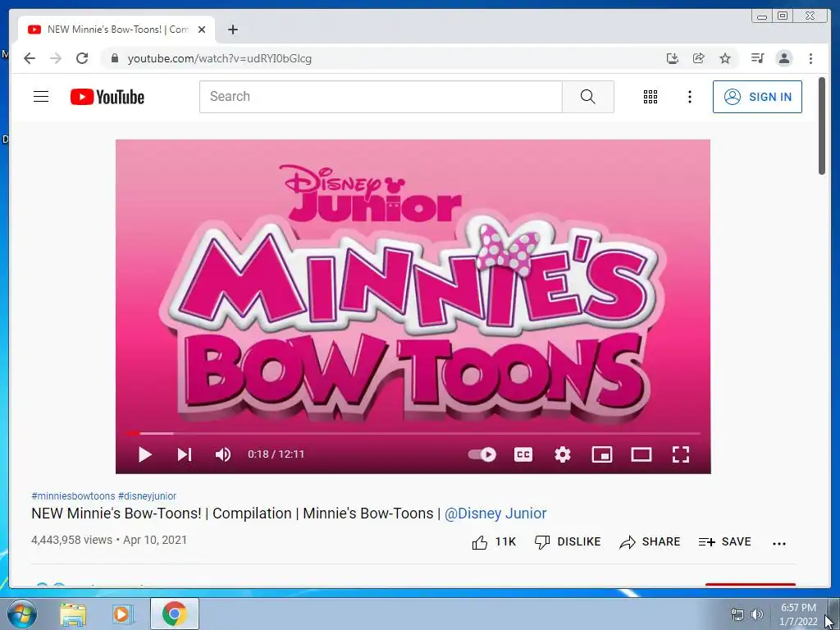Open player settings gear
Viewport: 840px width, 630px height.
(563, 454)
